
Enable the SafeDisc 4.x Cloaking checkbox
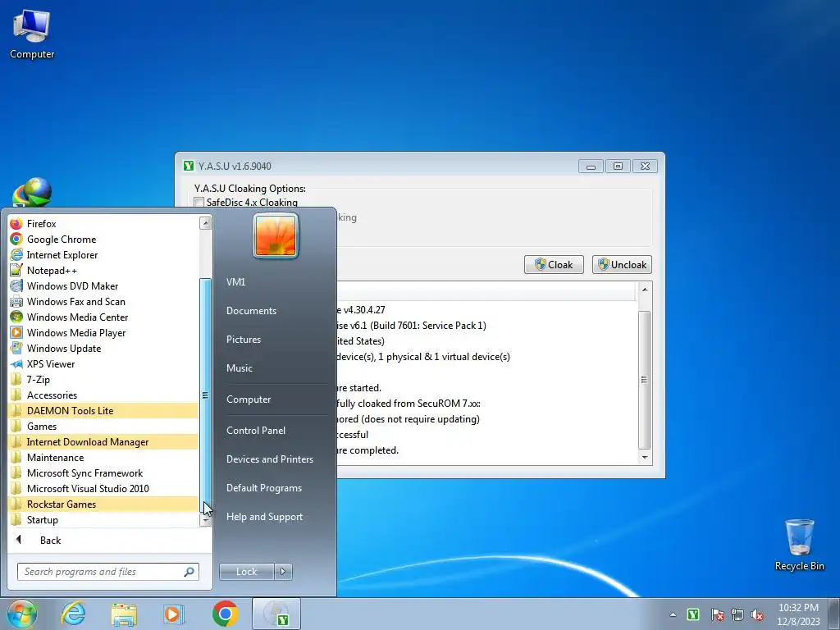point(199,203)
